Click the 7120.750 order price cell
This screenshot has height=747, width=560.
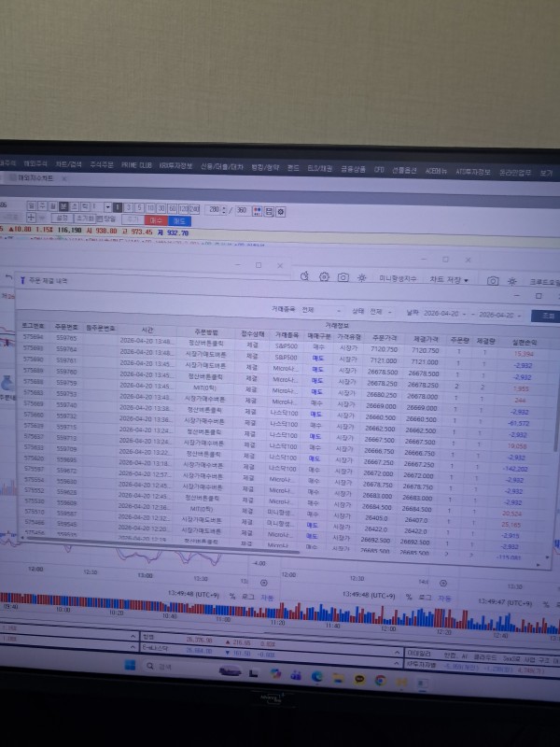(x=384, y=349)
